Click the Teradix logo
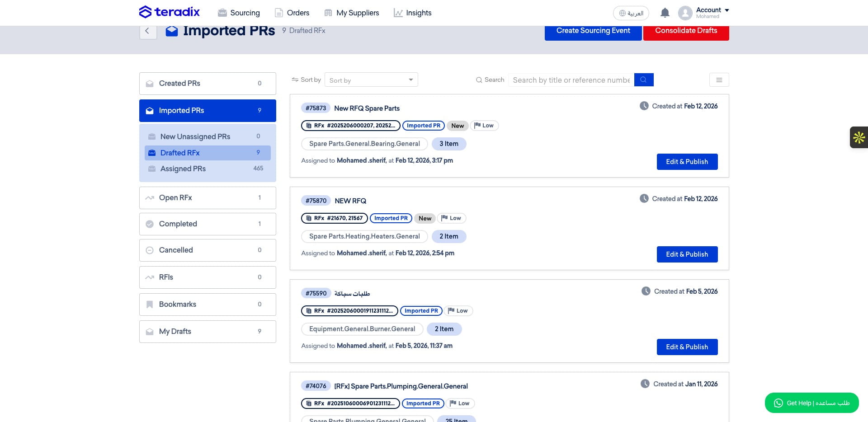 tap(169, 12)
